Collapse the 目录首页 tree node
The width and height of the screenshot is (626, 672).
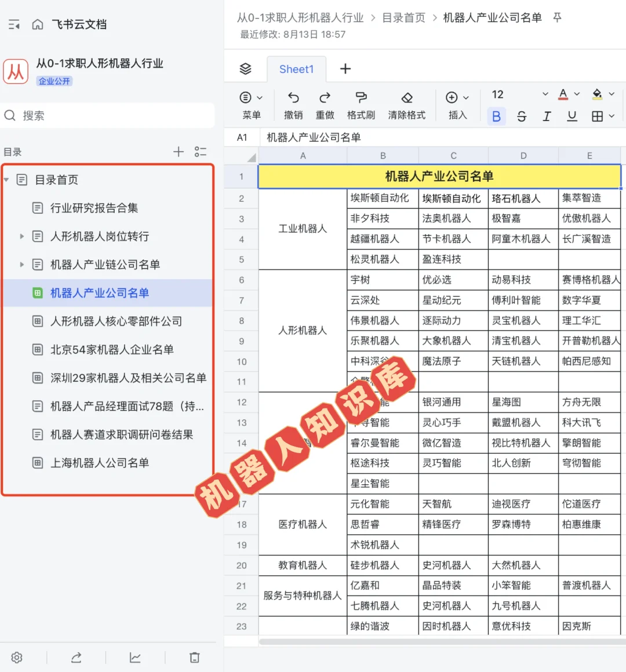pyautogui.click(x=6, y=180)
